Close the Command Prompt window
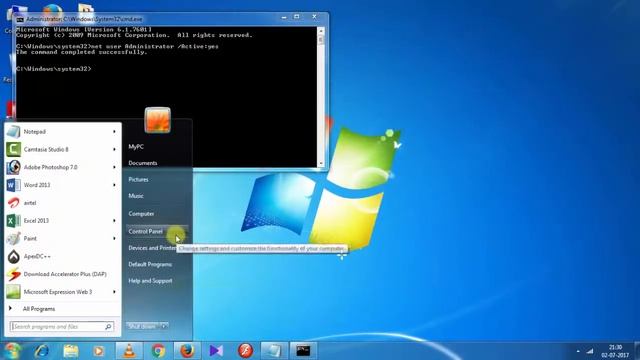The width and height of the screenshot is (640, 360). coord(314,17)
